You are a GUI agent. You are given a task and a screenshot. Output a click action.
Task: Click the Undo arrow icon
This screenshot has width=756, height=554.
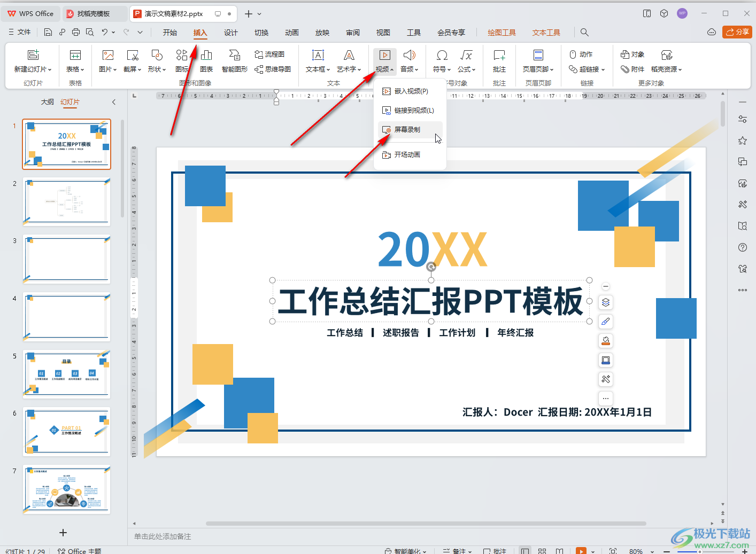105,32
